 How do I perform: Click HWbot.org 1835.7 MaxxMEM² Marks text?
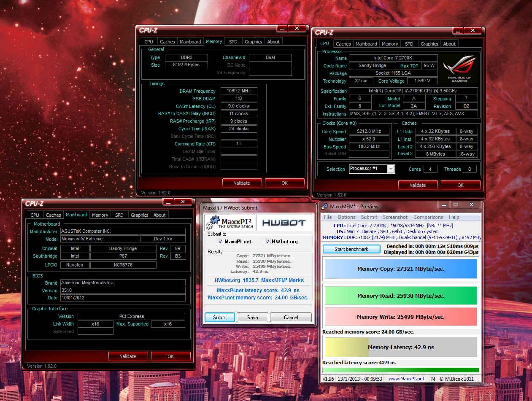tap(259, 280)
